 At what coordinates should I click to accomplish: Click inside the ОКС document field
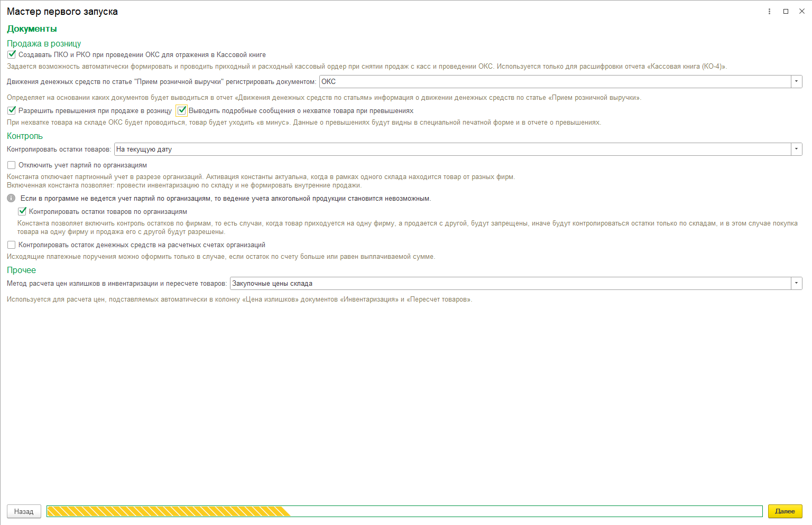click(555, 81)
